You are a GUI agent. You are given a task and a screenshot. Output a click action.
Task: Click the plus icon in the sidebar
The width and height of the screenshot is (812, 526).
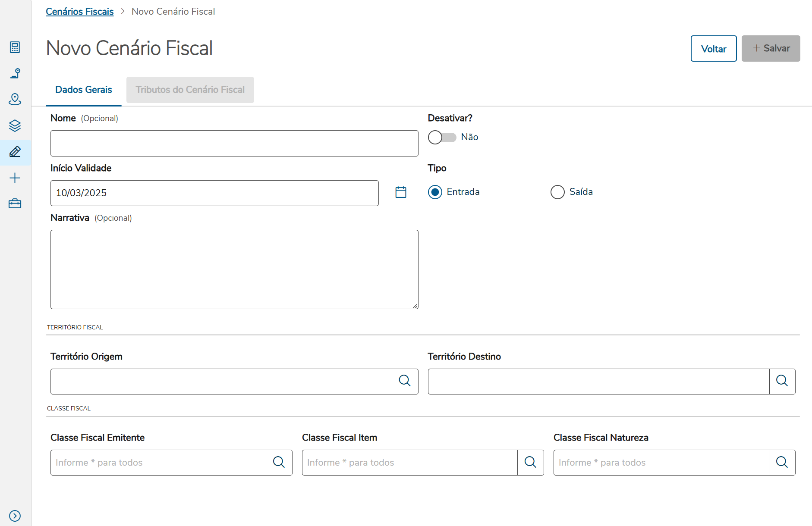point(15,178)
